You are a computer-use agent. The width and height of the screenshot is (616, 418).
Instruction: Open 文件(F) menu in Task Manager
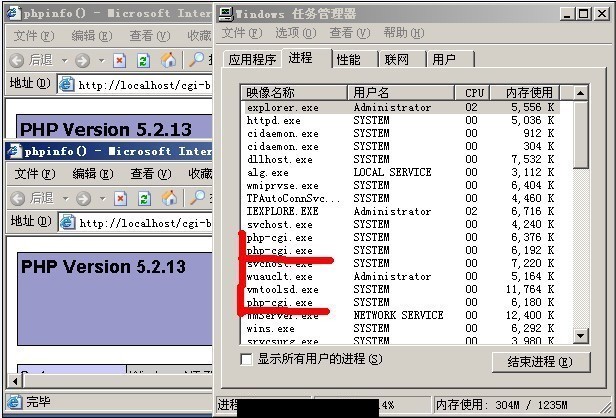242,33
